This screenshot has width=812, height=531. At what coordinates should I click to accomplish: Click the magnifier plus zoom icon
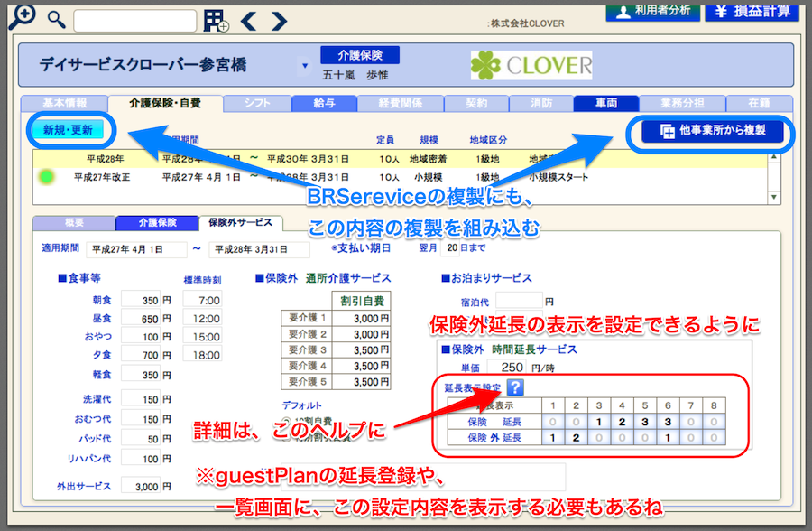23,16
